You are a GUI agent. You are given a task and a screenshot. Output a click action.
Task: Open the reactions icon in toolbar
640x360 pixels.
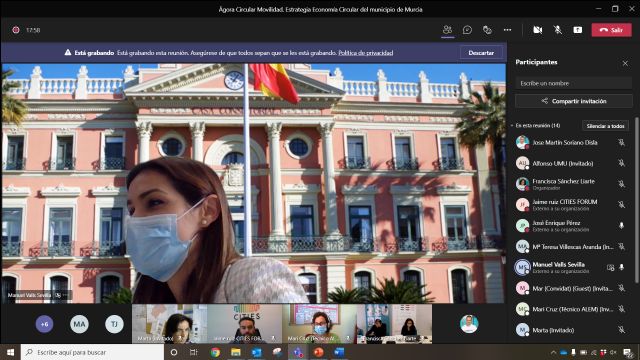pyautogui.click(x=487, y=30)
